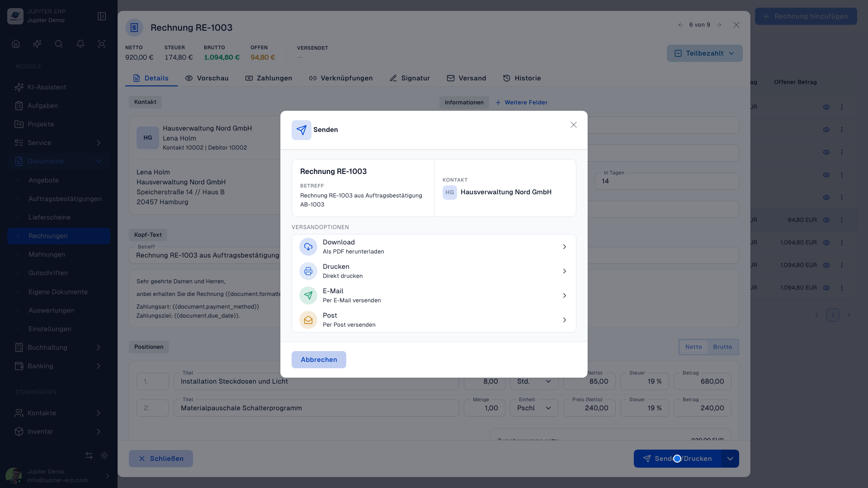
Task: Click the Schließen button
Action: [x=161, y=459]
